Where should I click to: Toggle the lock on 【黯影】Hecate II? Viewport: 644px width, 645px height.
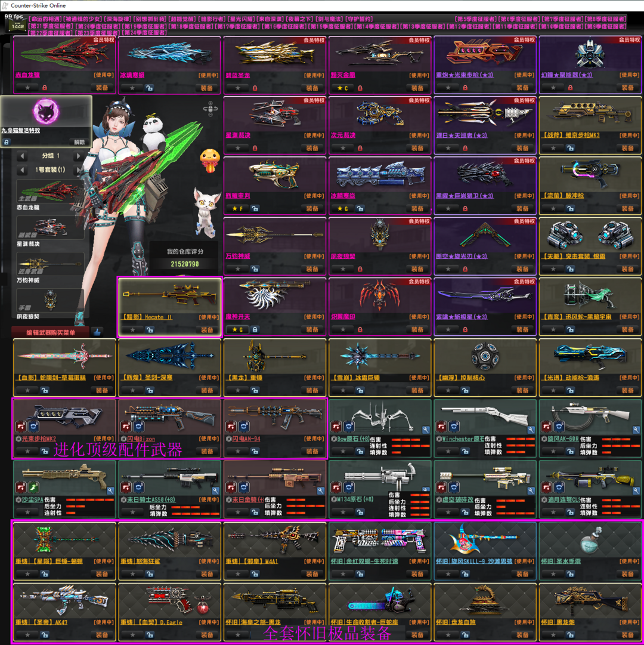(150, 330)
